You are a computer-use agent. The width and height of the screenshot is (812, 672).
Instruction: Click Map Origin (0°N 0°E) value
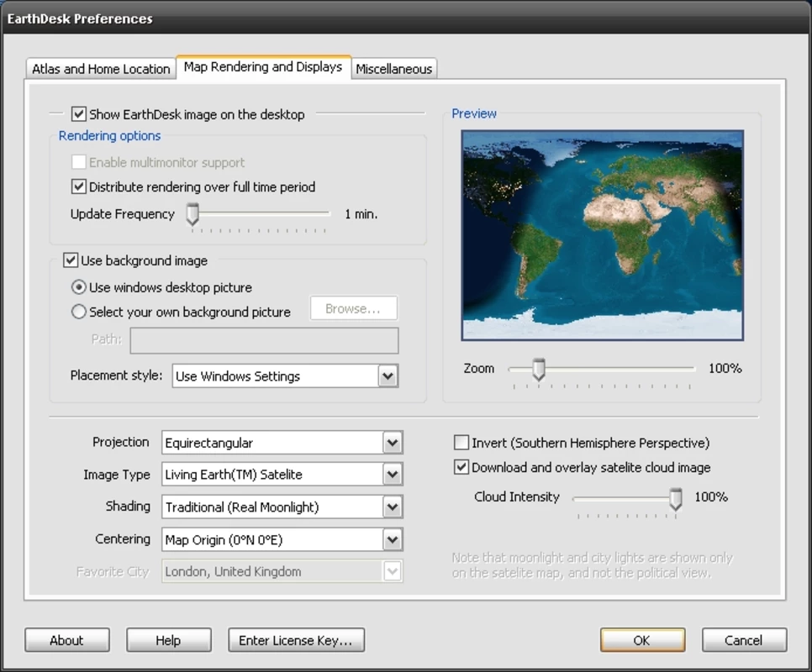click(224, 540)
